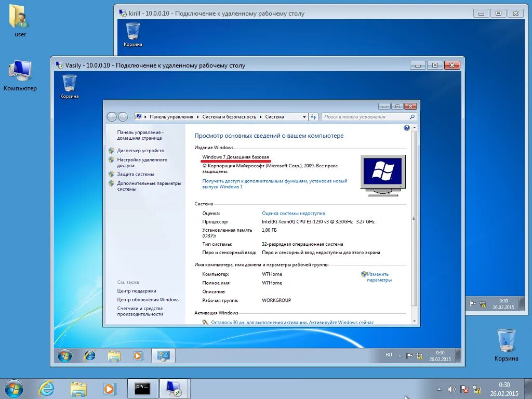The width and height of the screenshot is (532, 399).
Task: Open Start menu in Vasily session
Action: click(x=64, y=355)
